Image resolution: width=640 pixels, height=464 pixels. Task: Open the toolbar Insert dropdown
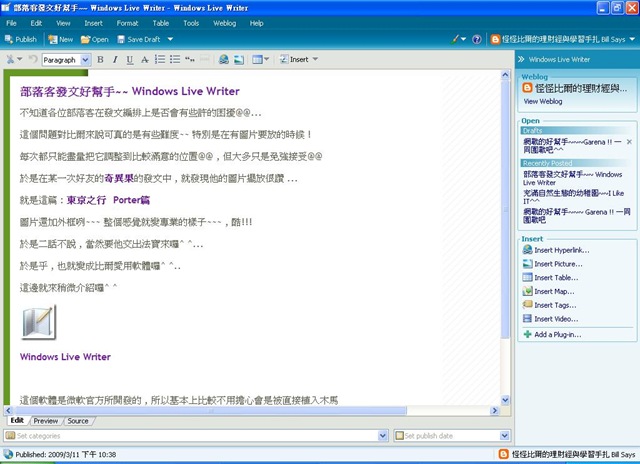(x=299, y=60)
